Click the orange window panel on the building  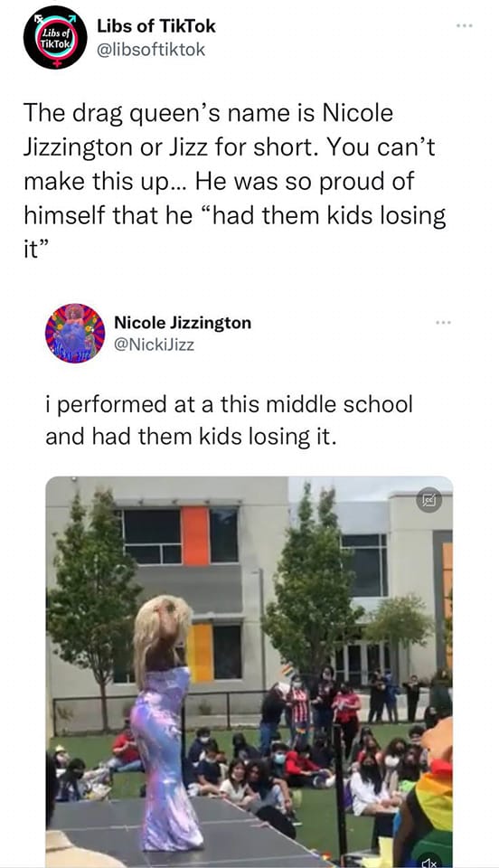pyautogui.click(x=194, y=535)
